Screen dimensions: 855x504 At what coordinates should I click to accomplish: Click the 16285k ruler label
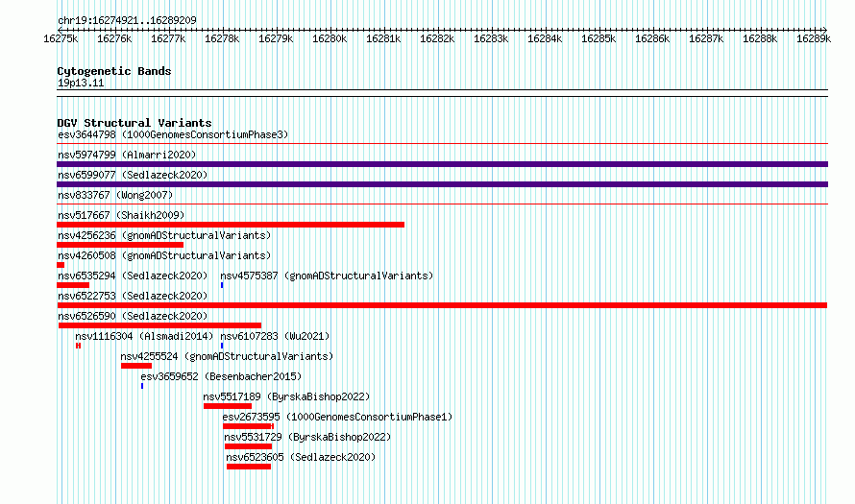coord(598,38)
